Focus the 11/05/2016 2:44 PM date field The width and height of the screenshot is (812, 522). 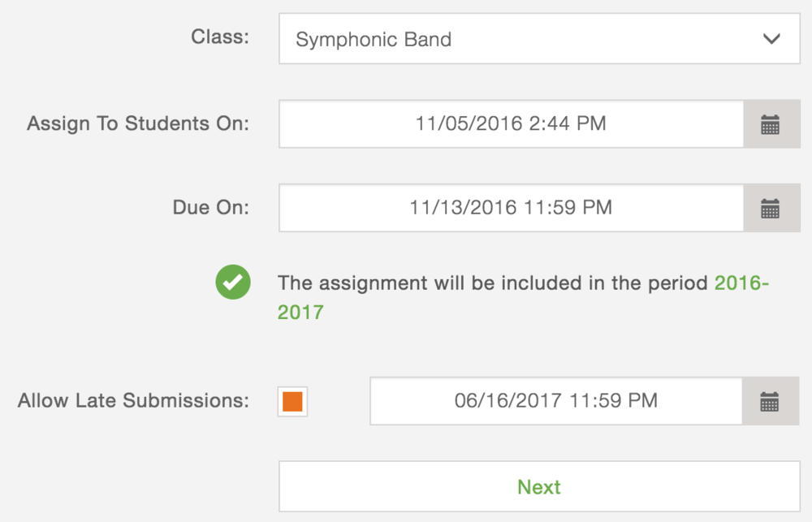click(511, 124)
